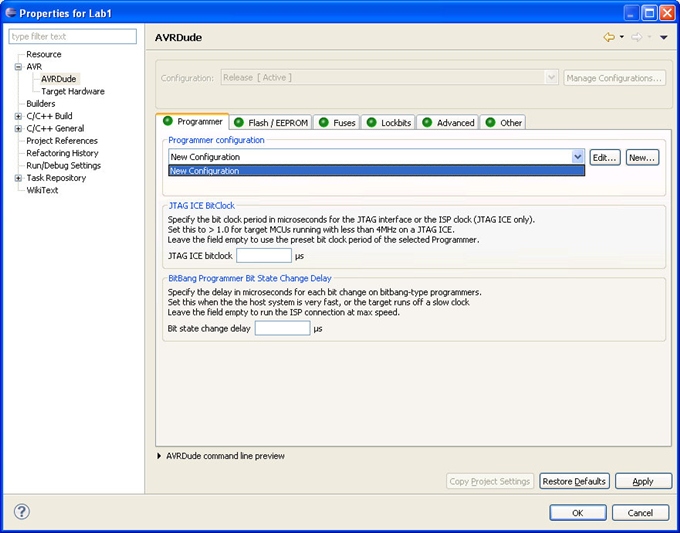
Task: Click in the JTAG ICE bitclock field
Action: tap(263, 256)
